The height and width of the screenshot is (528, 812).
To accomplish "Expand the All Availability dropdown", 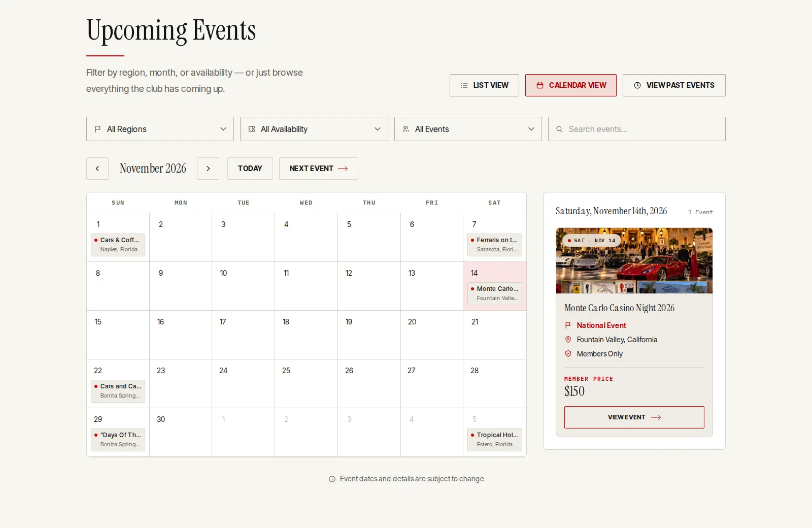I will pos(314,129).
